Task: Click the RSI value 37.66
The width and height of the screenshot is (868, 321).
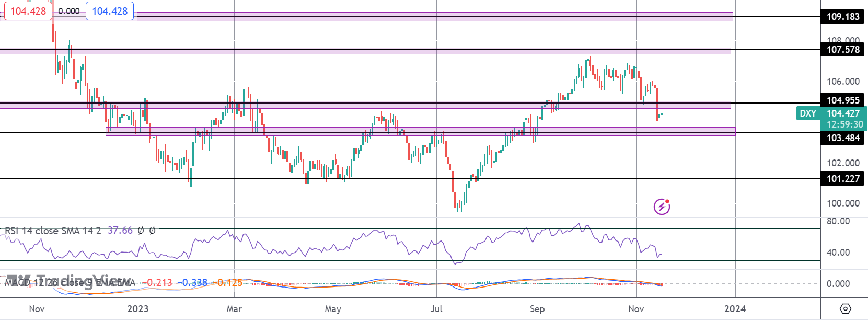Action: [x=120, y=231]
